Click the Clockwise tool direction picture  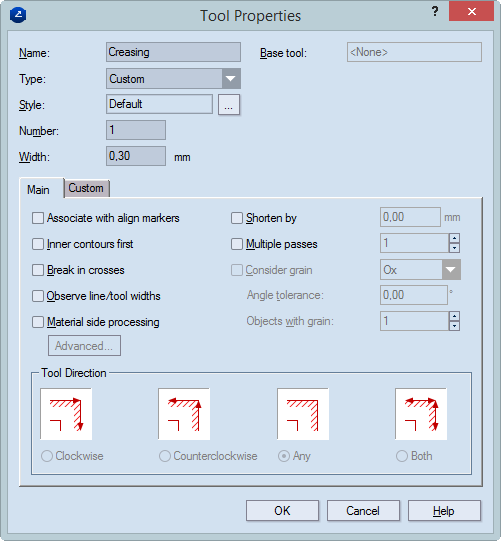[66, 414]
